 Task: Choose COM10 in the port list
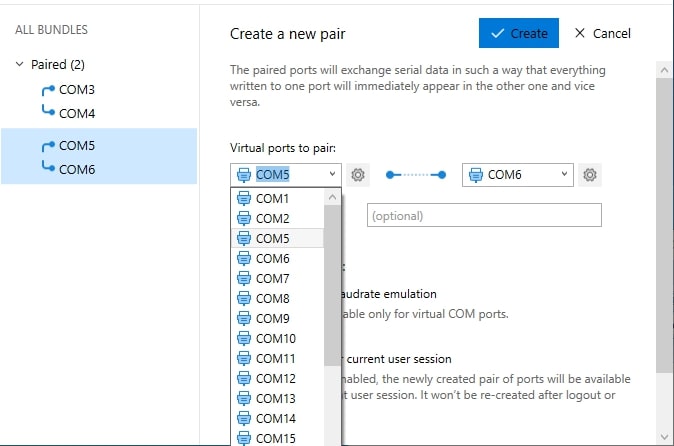click(x=277, y=339)
